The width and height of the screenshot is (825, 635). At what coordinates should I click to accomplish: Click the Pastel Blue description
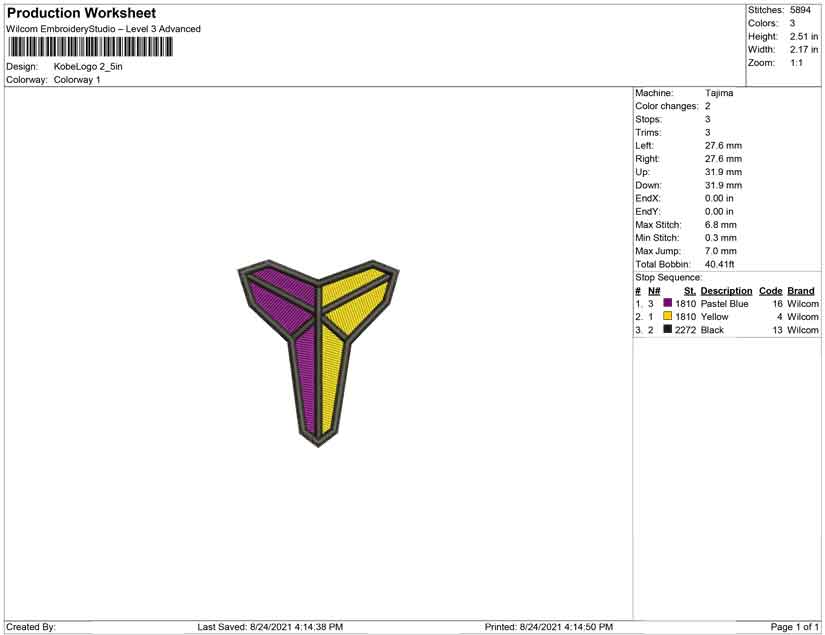tap(725, 304)
